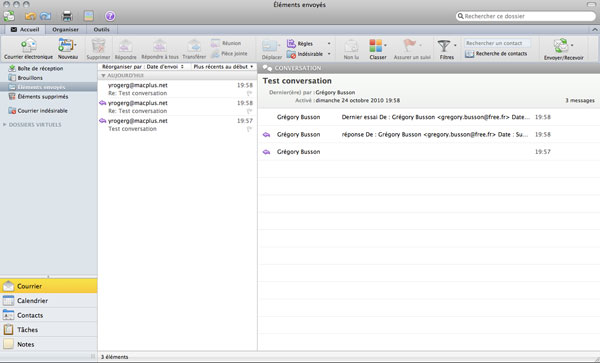This screenshot has width=600, height=363.
Task: Open the Nouveau dropdown arrow
Action: click(75, 45)
